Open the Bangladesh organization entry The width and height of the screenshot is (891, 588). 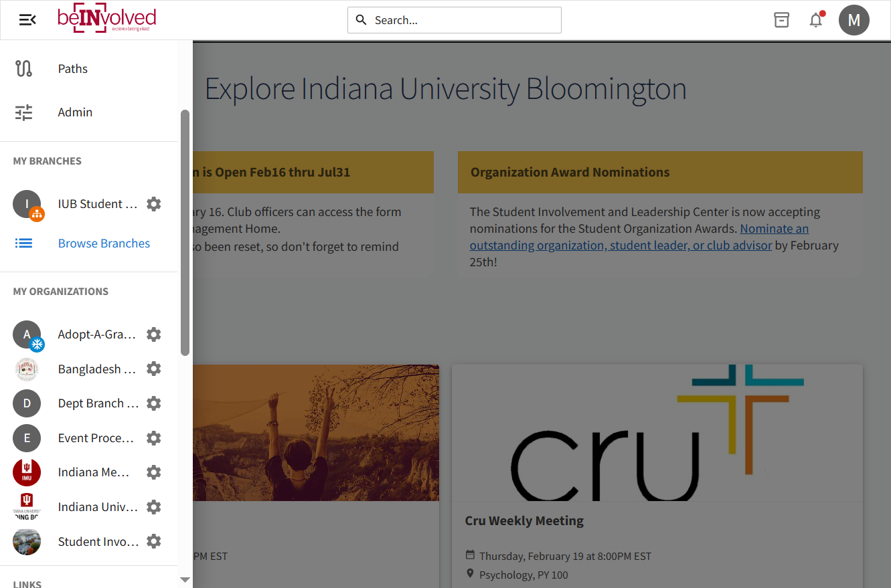97,369
